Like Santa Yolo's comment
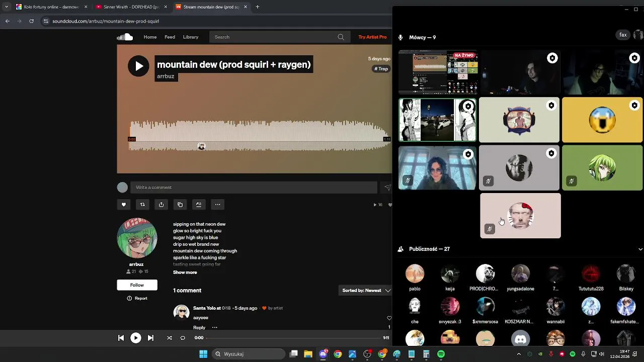644x362 pixels. click(x=389, y=318)
